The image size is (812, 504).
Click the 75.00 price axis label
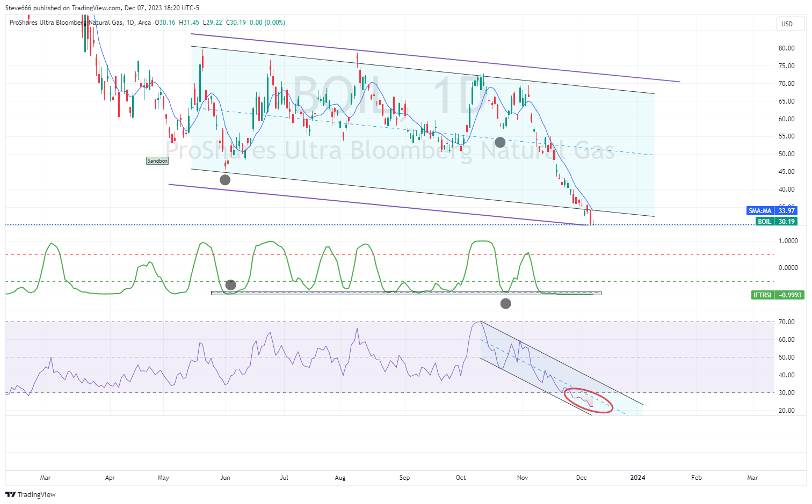787,66
